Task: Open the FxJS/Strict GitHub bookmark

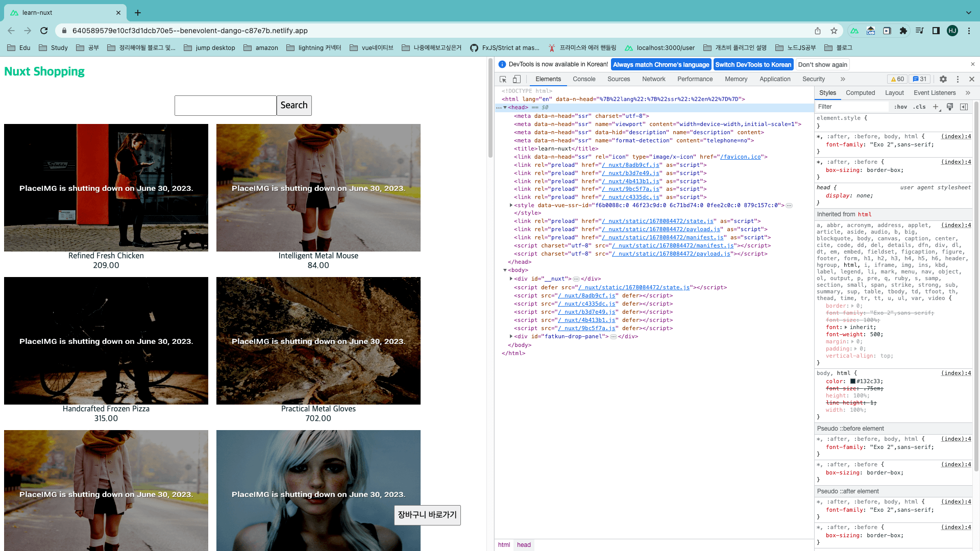Action: pos(505,48)
